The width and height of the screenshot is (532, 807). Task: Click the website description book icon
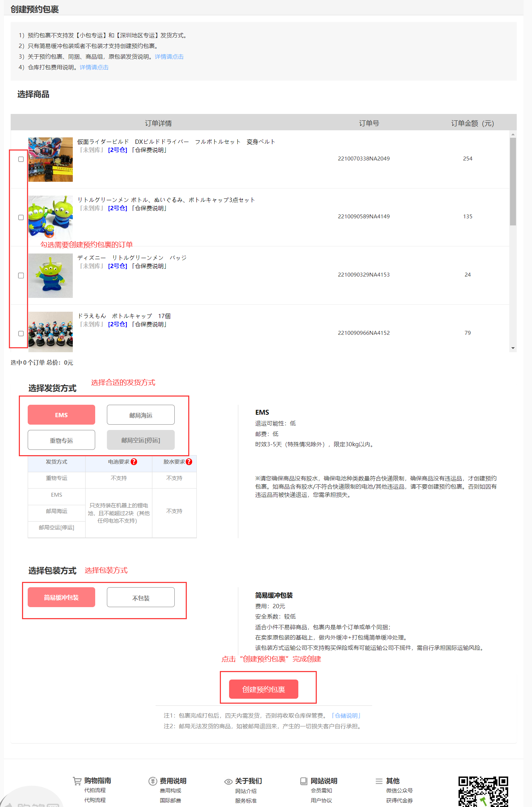coord(304,781)
